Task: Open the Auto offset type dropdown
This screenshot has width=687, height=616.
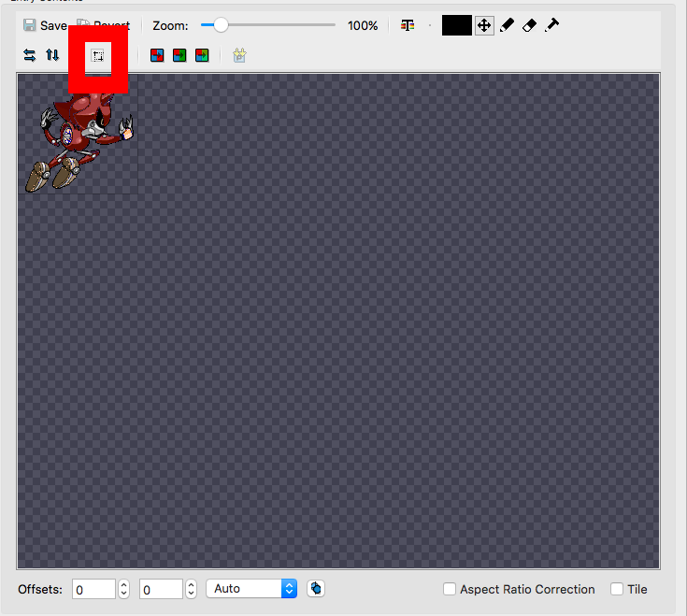Action: pyautogui.click(x=251, y=588)
